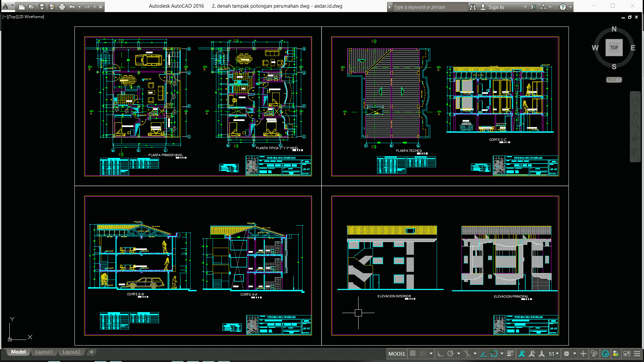Expand the Polar tracking angle dropdown
The height and width of the screenshot is (362, 644).
click(x=459, y=354)
